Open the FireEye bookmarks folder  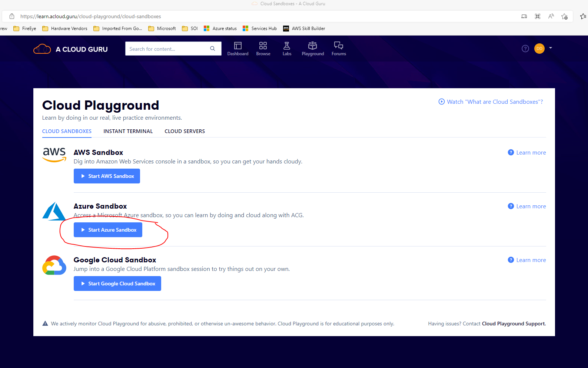(25, 29)
